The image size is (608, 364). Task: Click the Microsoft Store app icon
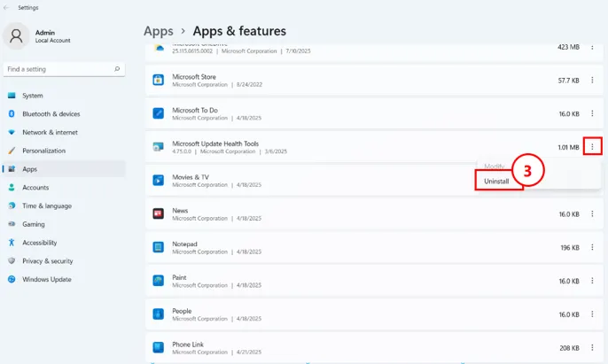point(158,80)
